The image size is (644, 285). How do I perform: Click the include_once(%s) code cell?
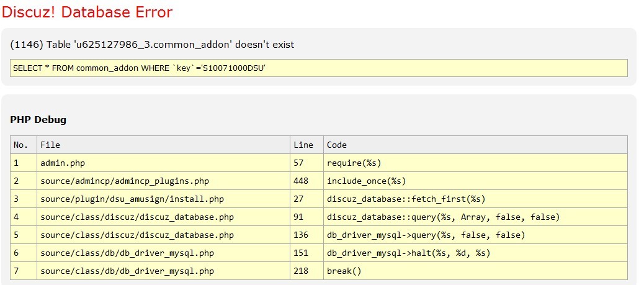click(366, 181)
